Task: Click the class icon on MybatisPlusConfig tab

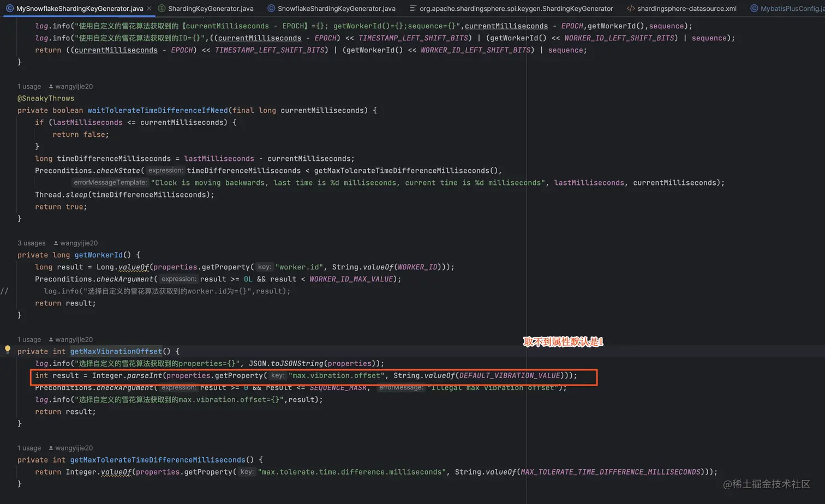Action: pos(754,9)
